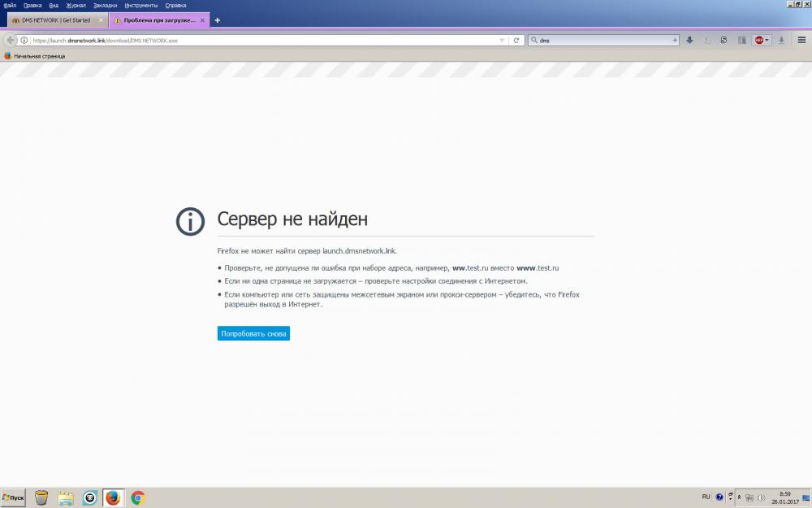This screenshot has width=812, height=508.
Task: Open the dark downloads arrow icon
Action: point(689,40)
